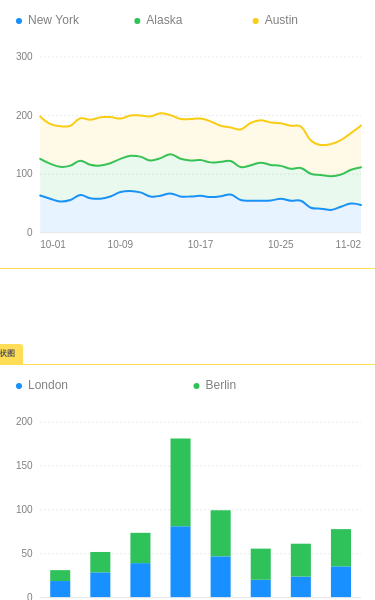This screenshot has width=375, height=600.
Task: Toggle the London legend item
Action: [42, 385]
